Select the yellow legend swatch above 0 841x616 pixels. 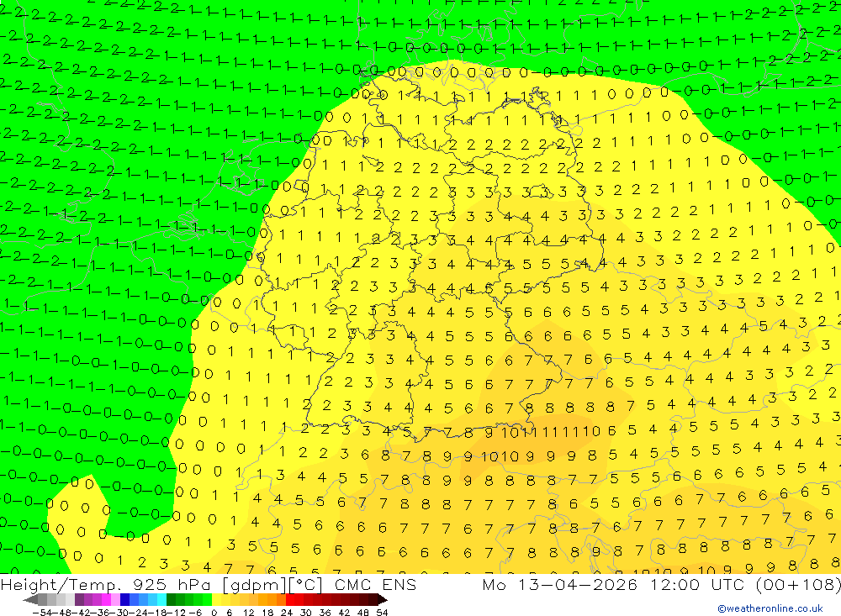(x=216, y=599)
